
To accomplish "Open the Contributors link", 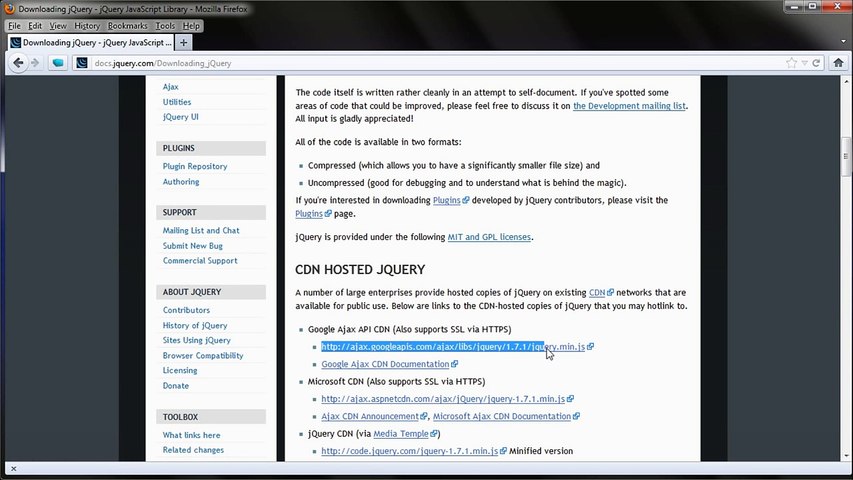I will pyautogui.click(x=186, y=310).
